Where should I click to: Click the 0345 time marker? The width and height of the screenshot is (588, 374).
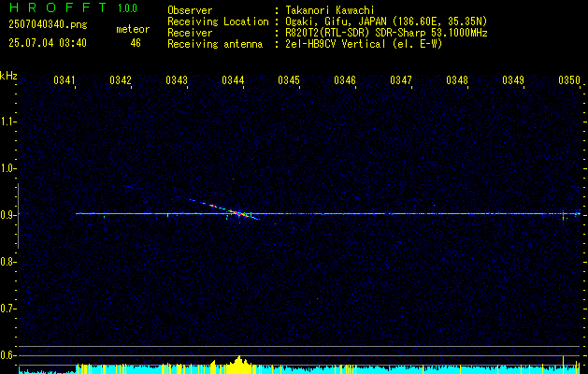(x=289, y=80)
